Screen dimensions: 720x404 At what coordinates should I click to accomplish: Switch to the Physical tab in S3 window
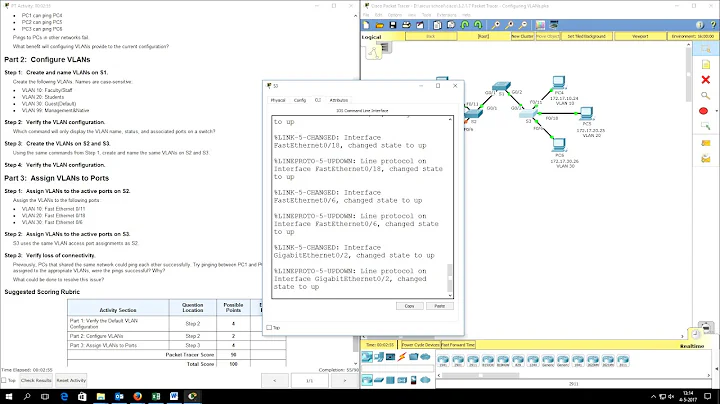(278, 100)
